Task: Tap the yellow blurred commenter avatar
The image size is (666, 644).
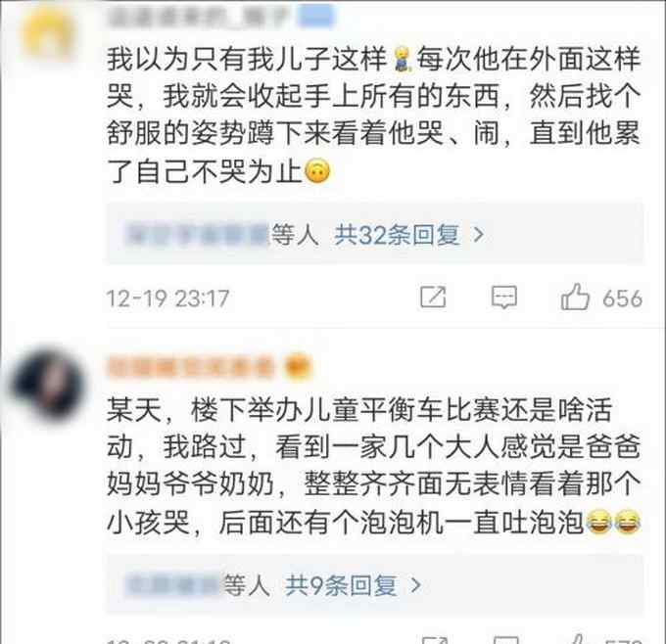Action: pyautogui.click(x=49, y=33)
